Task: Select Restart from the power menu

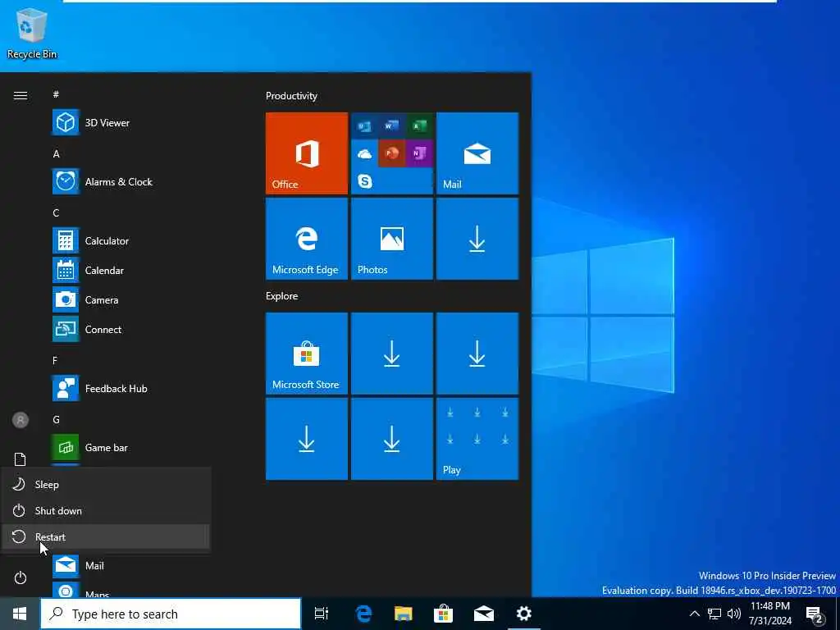Action: 106,536
